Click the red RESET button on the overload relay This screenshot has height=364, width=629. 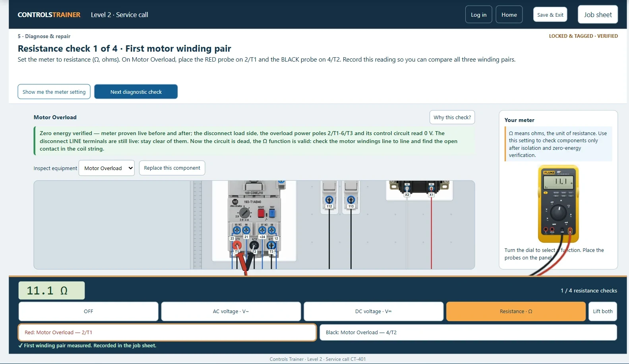261,213
